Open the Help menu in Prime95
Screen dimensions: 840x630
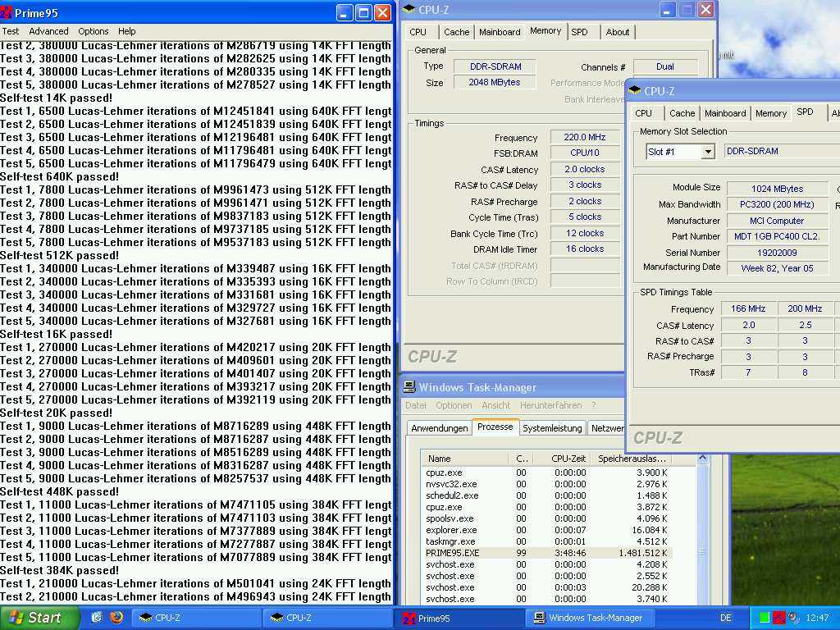[x=127, y=31]
